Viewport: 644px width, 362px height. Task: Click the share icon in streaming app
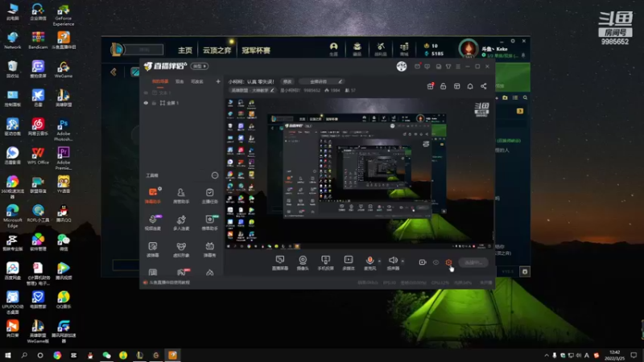click(484, 86)
